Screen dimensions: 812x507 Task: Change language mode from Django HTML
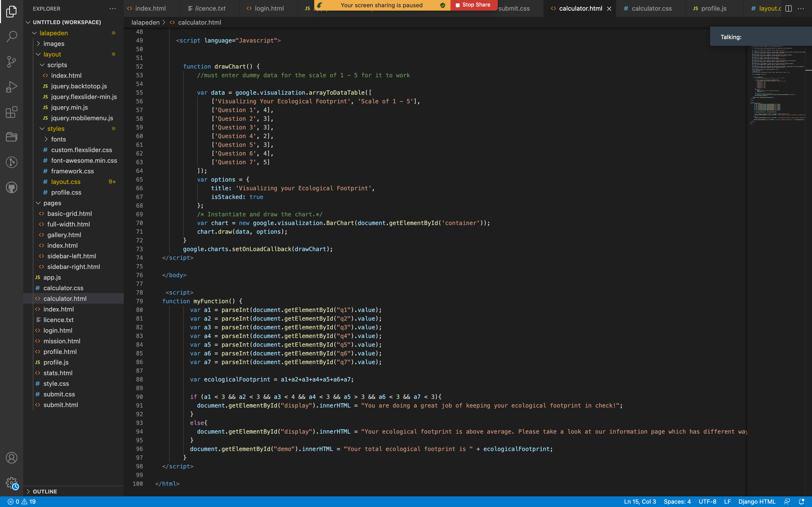coord(757,502)
